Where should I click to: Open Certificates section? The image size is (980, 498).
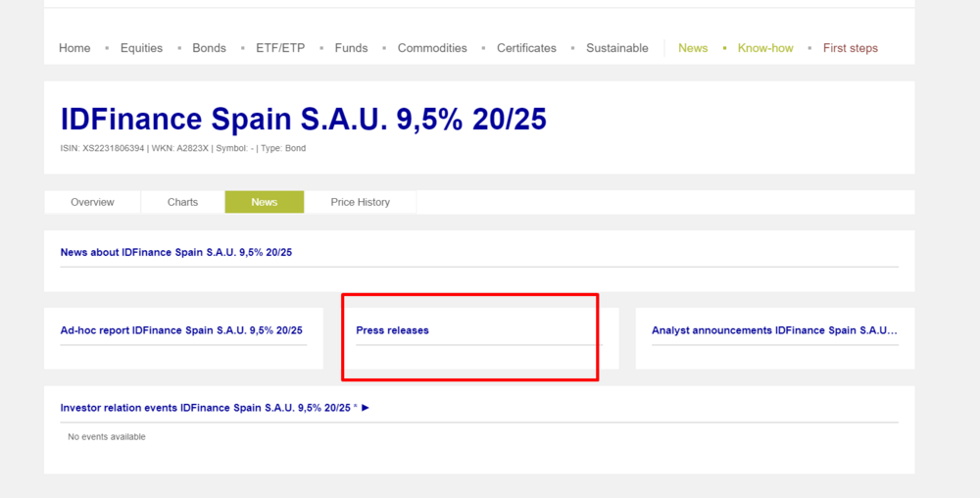coord(526,48)
